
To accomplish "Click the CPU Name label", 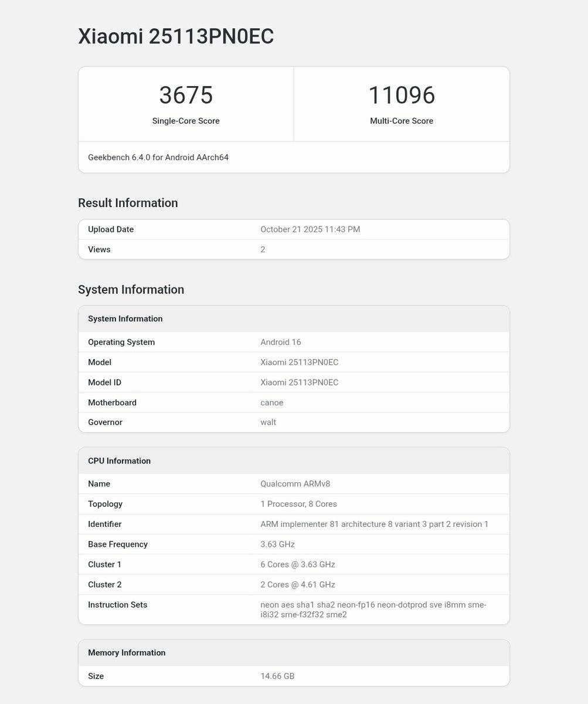I will point(99,484).
